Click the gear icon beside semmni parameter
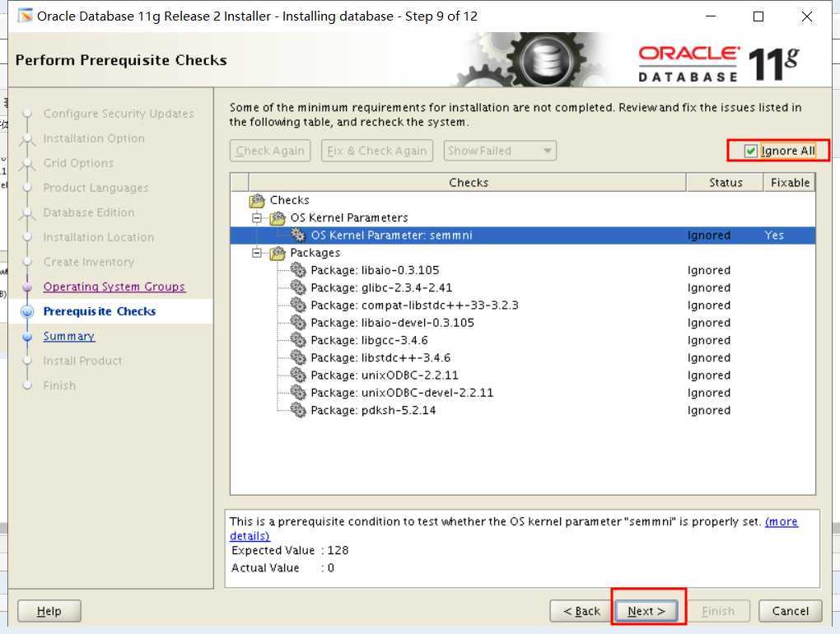 [x=298, y=235]
